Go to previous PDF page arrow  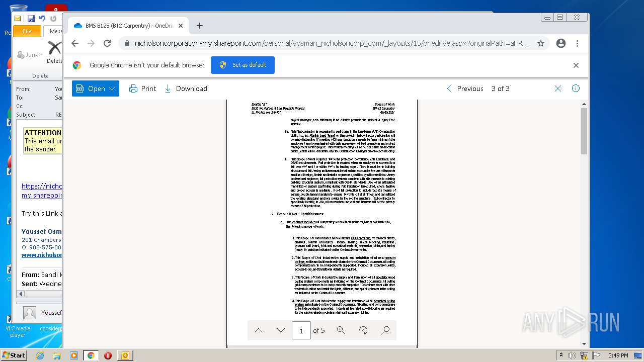point(259,330)
